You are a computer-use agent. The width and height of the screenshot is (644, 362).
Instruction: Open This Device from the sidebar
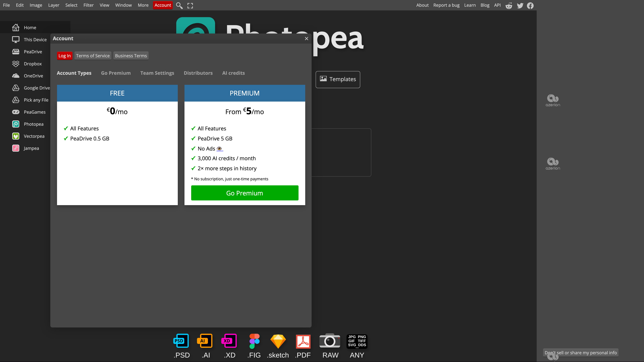[x=29, y=40]
